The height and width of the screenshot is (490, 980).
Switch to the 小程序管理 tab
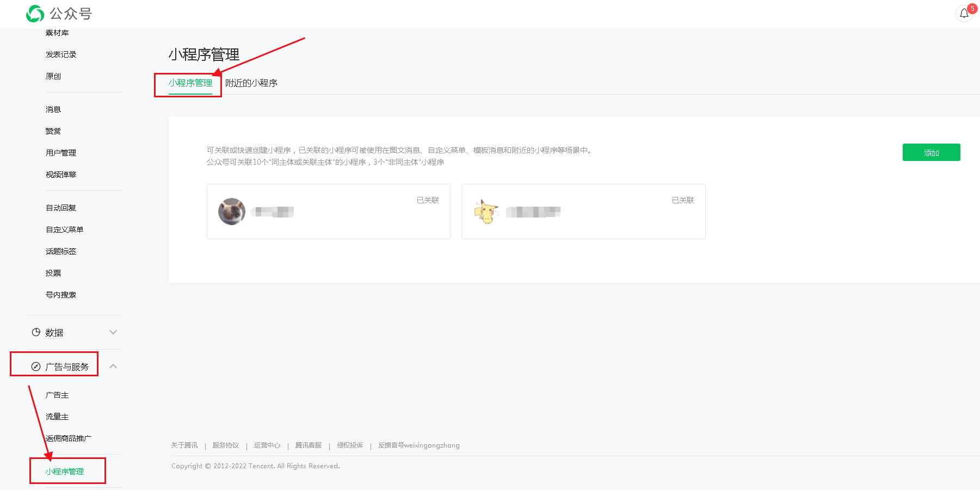(190, 83)
